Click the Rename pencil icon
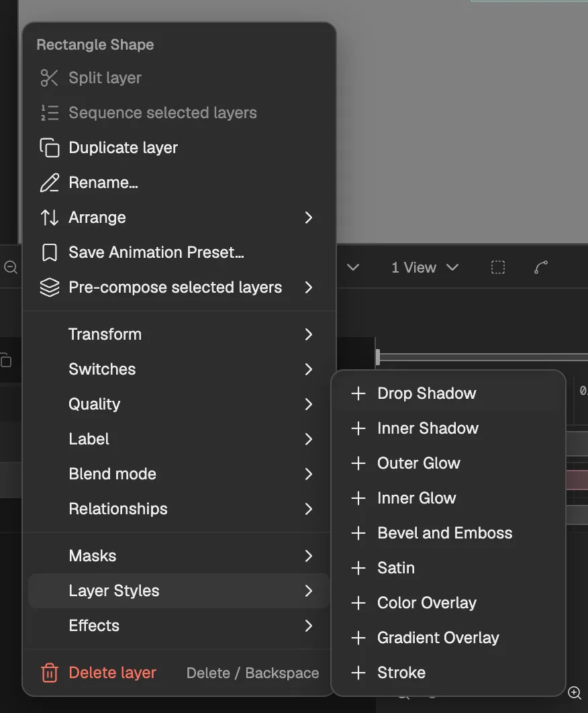The width and height of the screenshot is (588, 713). coord(49,183)
